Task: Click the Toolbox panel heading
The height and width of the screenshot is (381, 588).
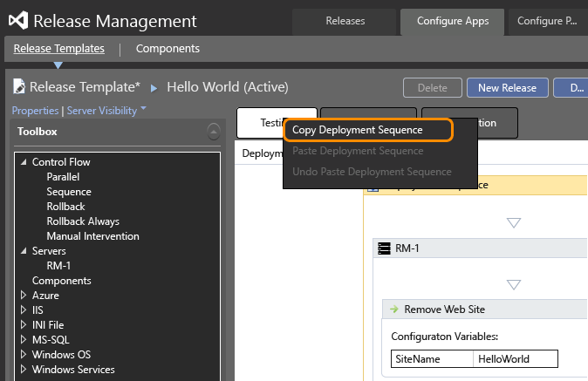Action: click(x=38, y=132)
